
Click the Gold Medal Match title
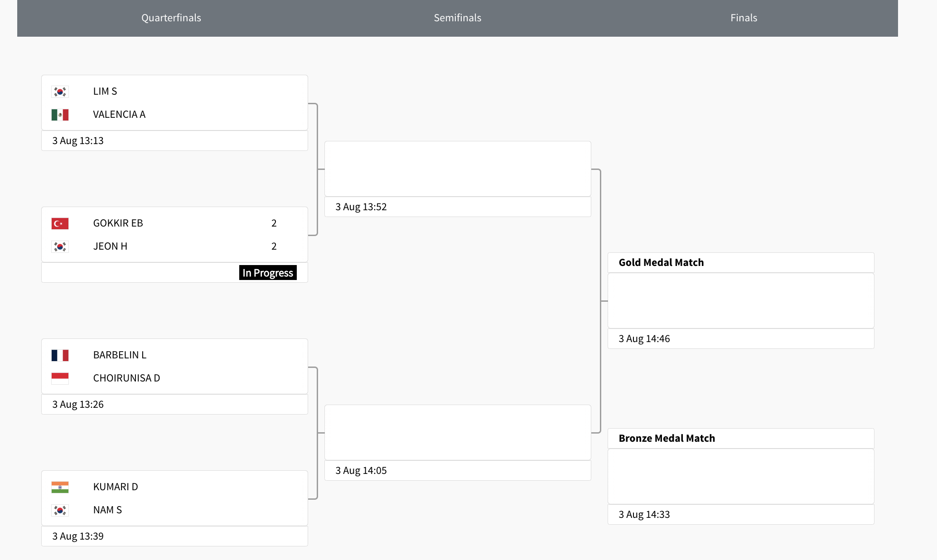pos(661,263)
